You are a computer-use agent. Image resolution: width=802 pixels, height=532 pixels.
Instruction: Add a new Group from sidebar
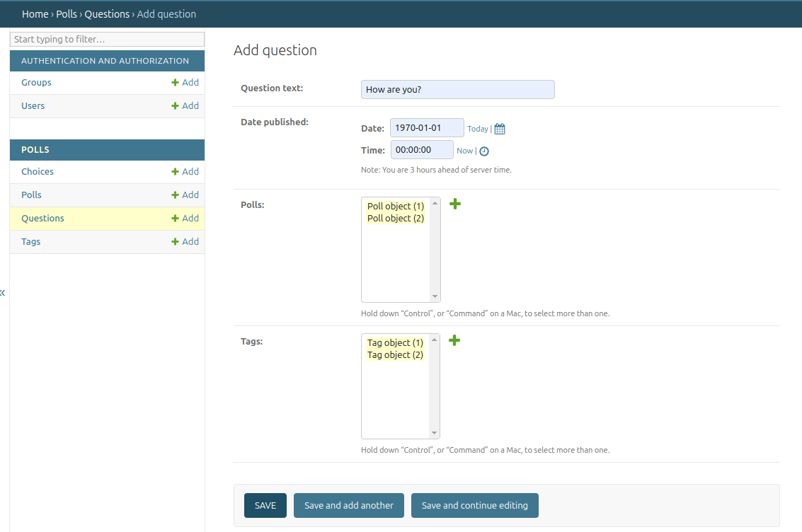185,82
